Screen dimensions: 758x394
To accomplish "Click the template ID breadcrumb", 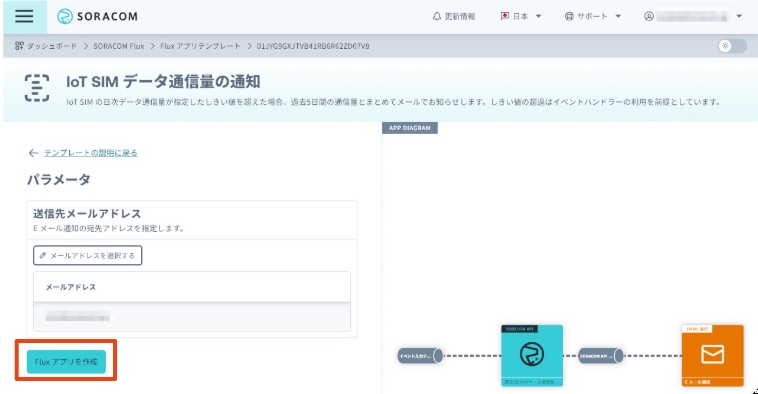I will click(313, 46).
